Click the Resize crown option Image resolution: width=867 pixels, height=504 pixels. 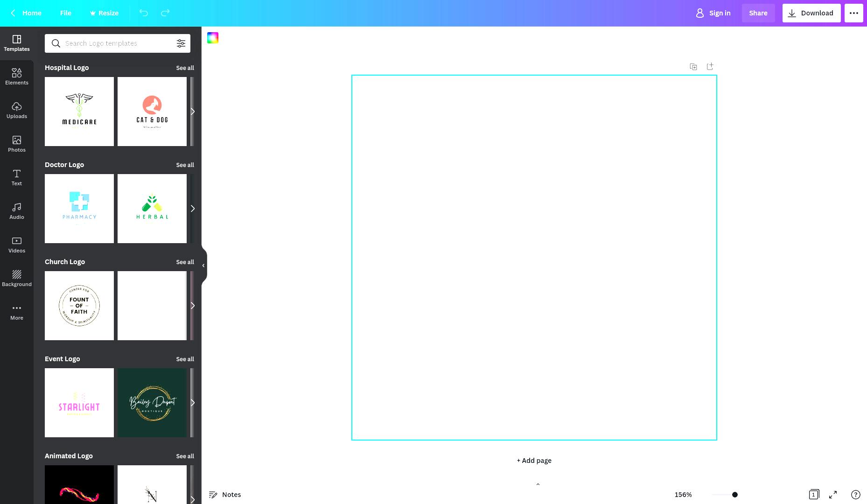click(x=104, y=13)
